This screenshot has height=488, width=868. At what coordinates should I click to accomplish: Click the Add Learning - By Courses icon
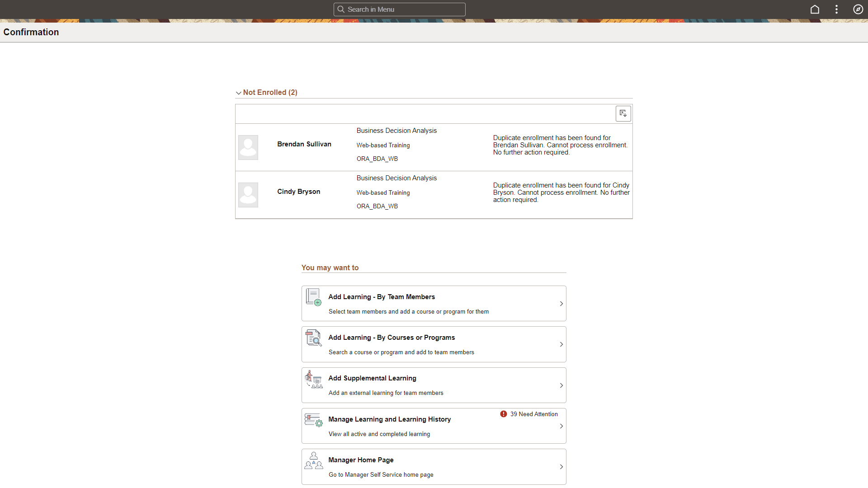pos(313,338)
